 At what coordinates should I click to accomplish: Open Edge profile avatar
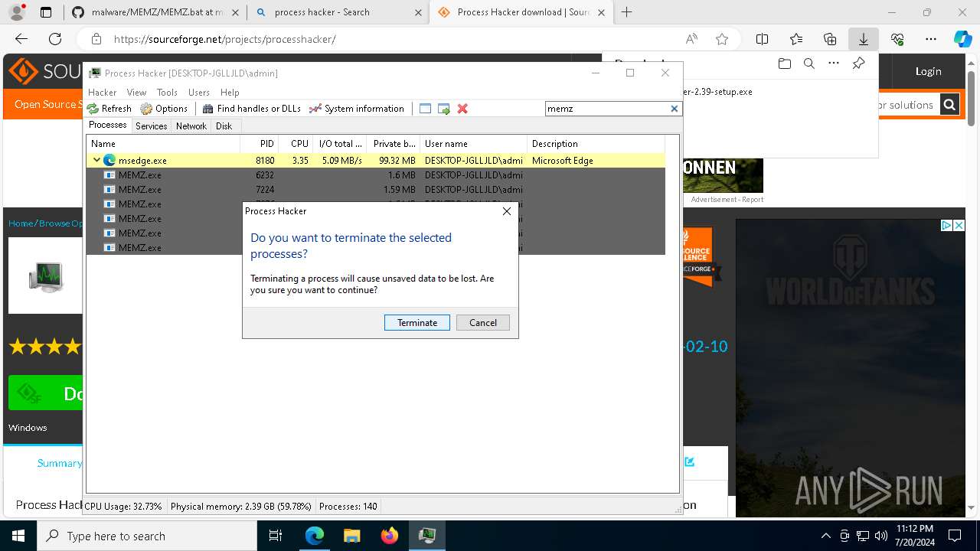(17, 12)
